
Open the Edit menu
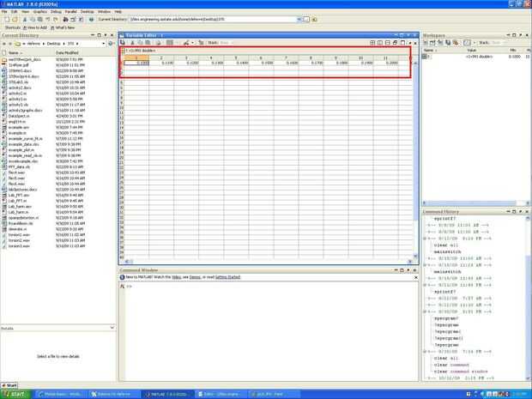click(15, 11)
